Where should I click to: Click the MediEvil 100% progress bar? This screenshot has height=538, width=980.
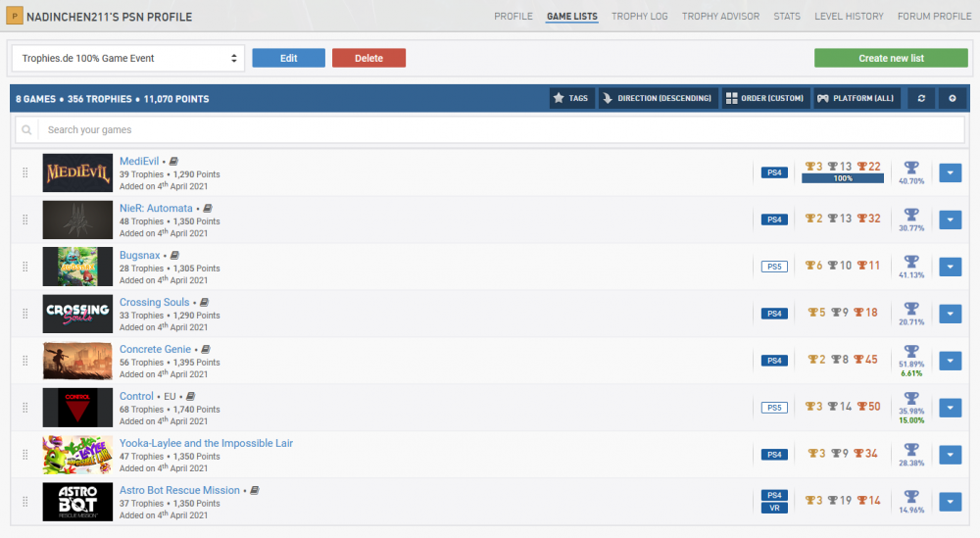[843, 178]
